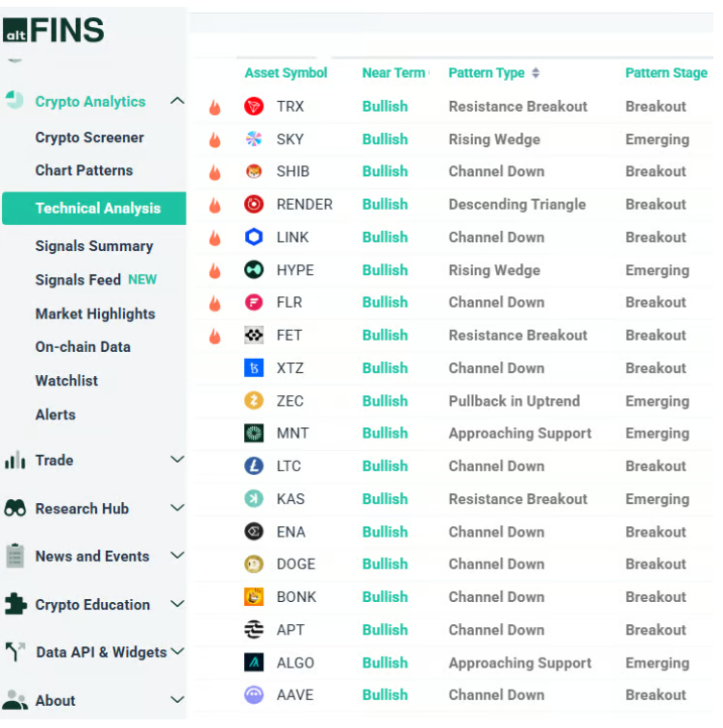Open the Watchlist link
The image size is (723, 728).
[x=66, y=381]
